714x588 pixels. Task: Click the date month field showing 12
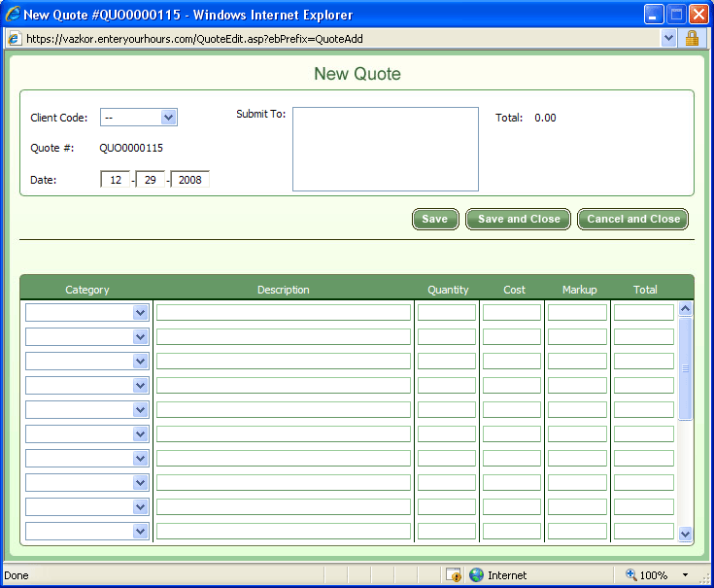coord(115,180)
